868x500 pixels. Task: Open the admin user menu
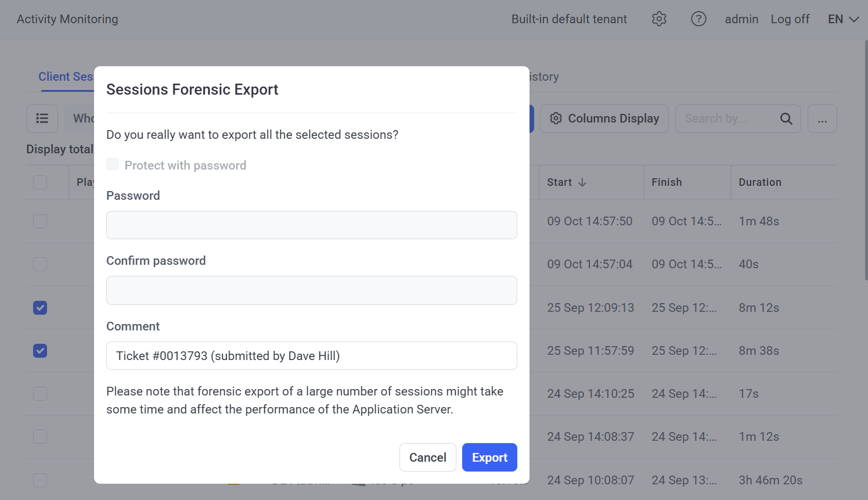pos(741,19)
